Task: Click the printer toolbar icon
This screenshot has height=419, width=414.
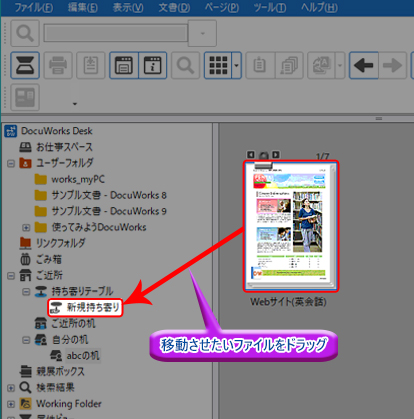Action: point(58,65)
